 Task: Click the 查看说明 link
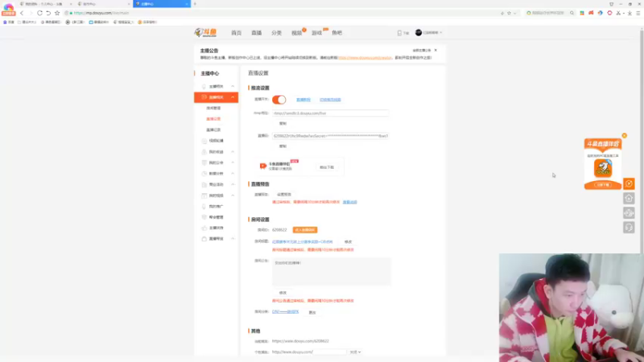(350, 202)
